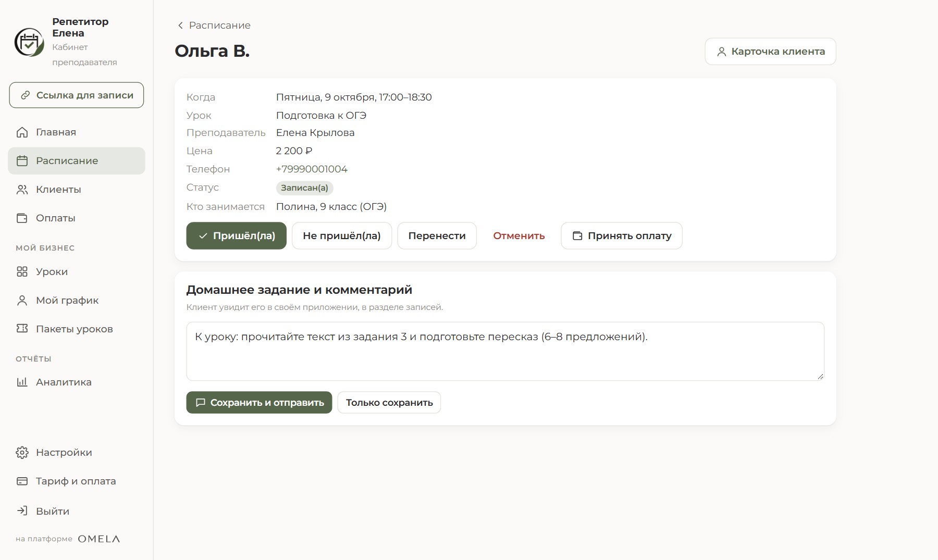This screenshot has width=938, height=560.
Task: Click the red Отменить button
Action: [x=519, y=236]
